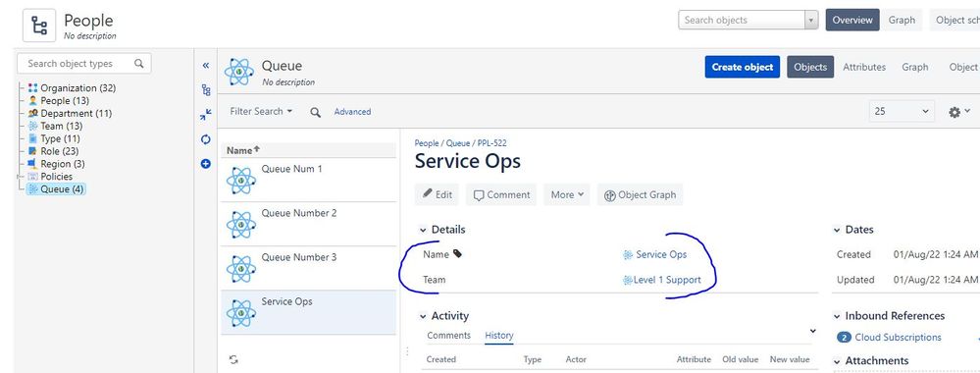Click the blue plus add icon
Image resolution: width=980 pixels, height=373 pixels.
(x=206, y=164)
